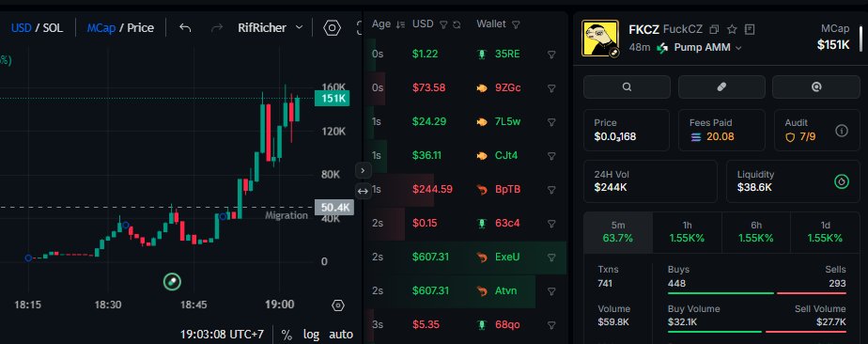Filter trades by wallet 35RE

551,55
